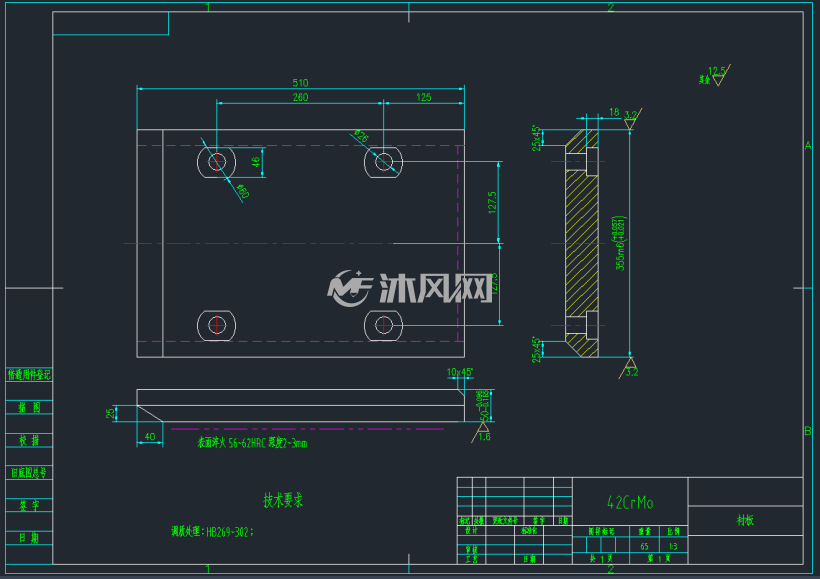Viewport: 820px width, 579px height.
Task: Select the 355m6 toleranced height dimension
Action: click(x=619, y=243)
